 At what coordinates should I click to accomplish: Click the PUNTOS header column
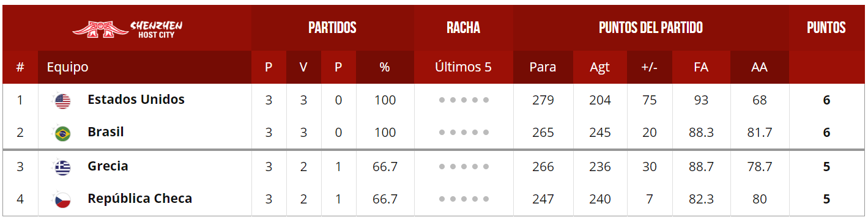[826, 28]
